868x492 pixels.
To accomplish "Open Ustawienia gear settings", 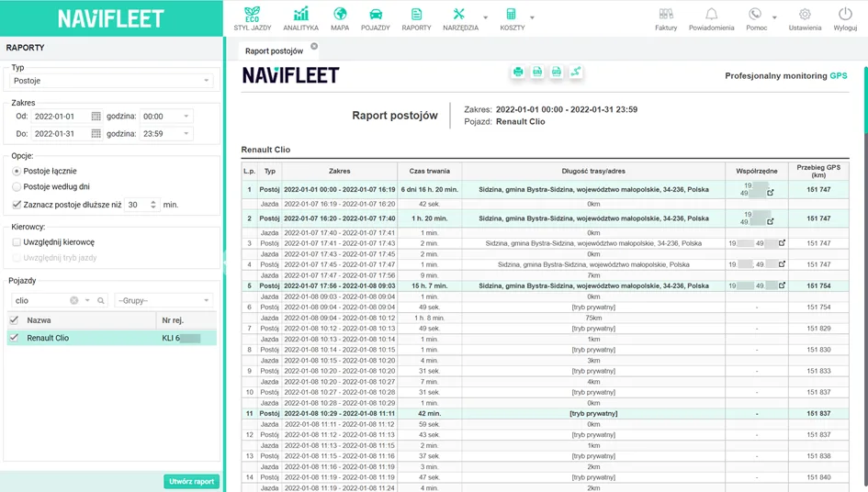I will pyautogui.click(x=805, y=18).
